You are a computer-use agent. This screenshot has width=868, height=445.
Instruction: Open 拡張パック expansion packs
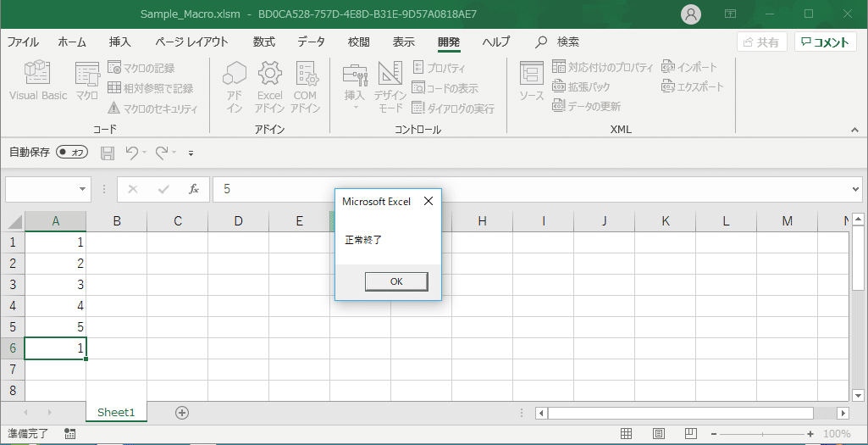(x=581, y=86)
